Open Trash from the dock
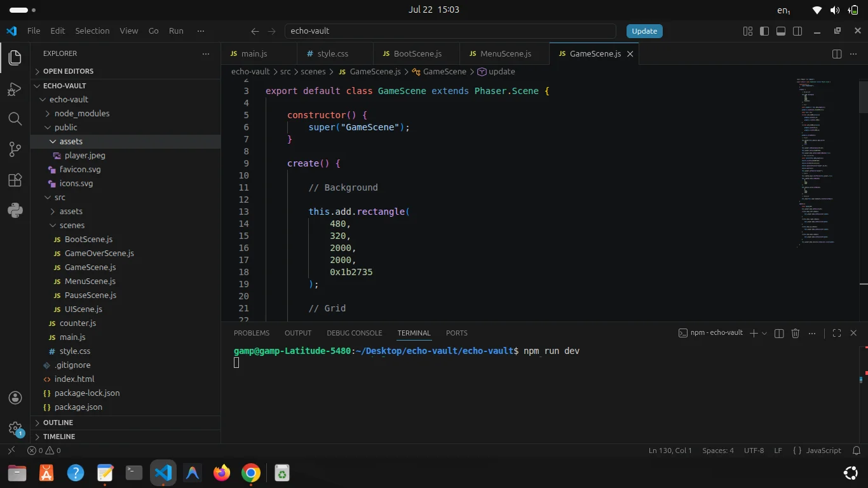 coord(281,473)
